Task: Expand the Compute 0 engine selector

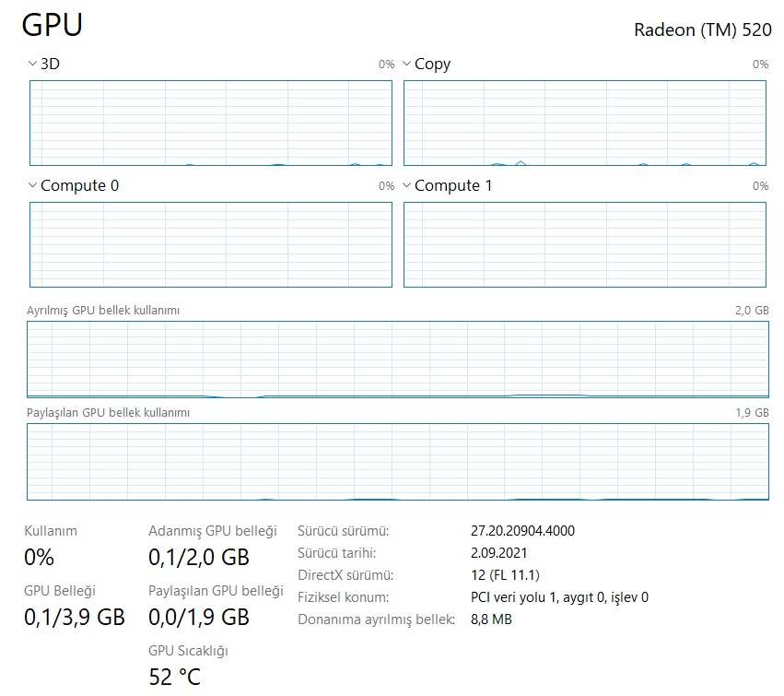Action: point(32,185)
